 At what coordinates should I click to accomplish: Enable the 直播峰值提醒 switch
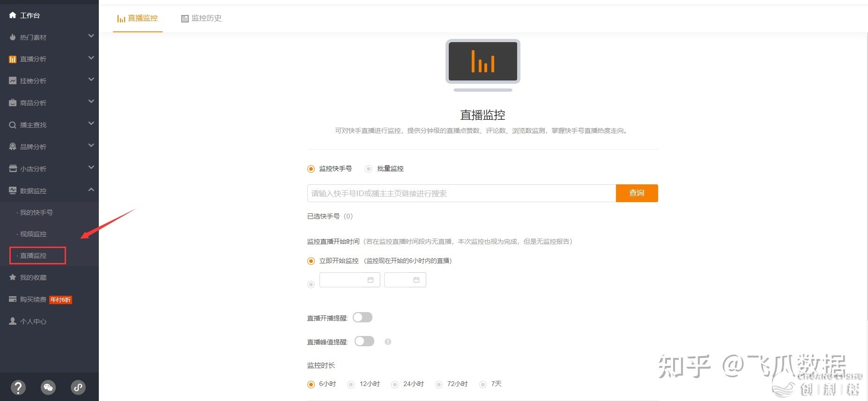[364, 341]
